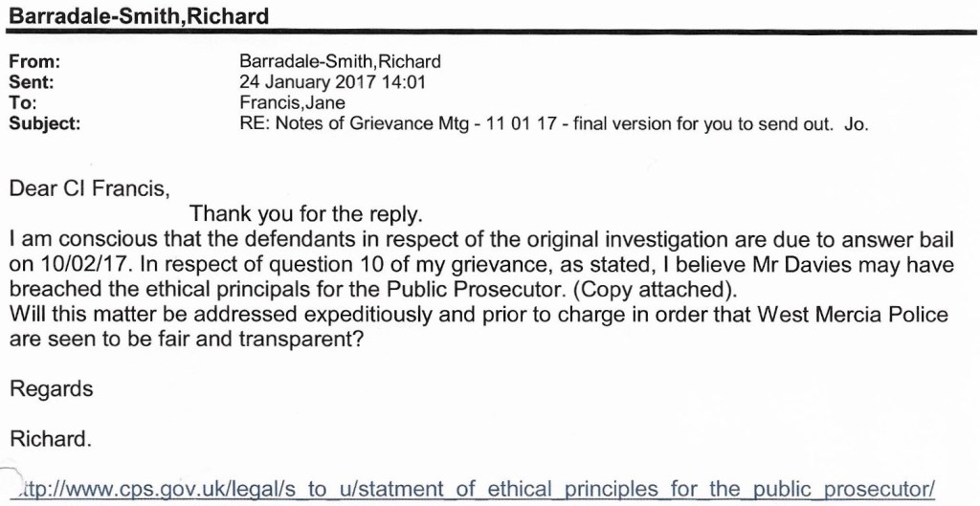
Task: Select sender name in the From field
Action: coord(340,62)
